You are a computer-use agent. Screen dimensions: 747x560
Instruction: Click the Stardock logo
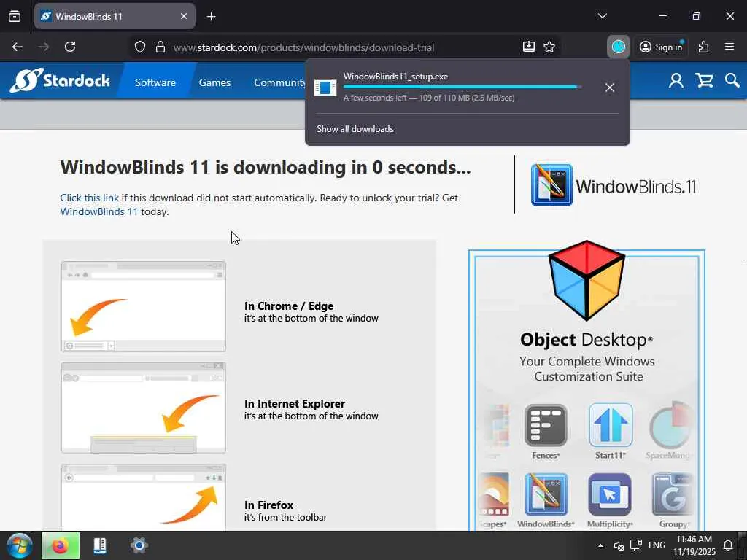coord(60,80)
